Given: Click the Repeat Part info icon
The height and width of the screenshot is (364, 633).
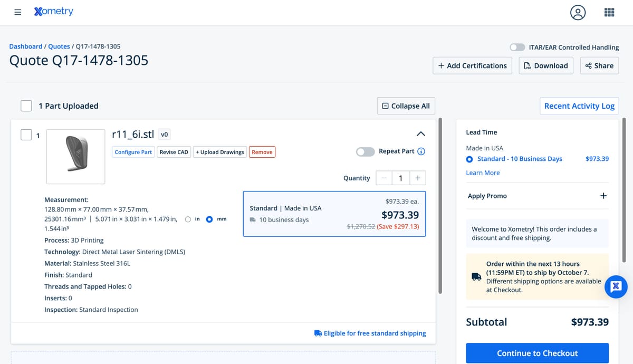Looking at the screenshot, I should [x=421, y=151].
